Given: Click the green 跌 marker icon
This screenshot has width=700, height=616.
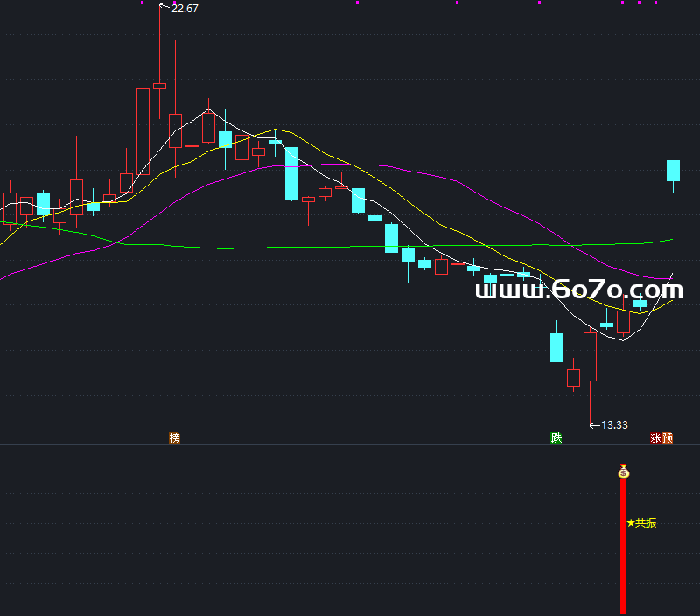Looking at the screenshot, I should (556, 437).
